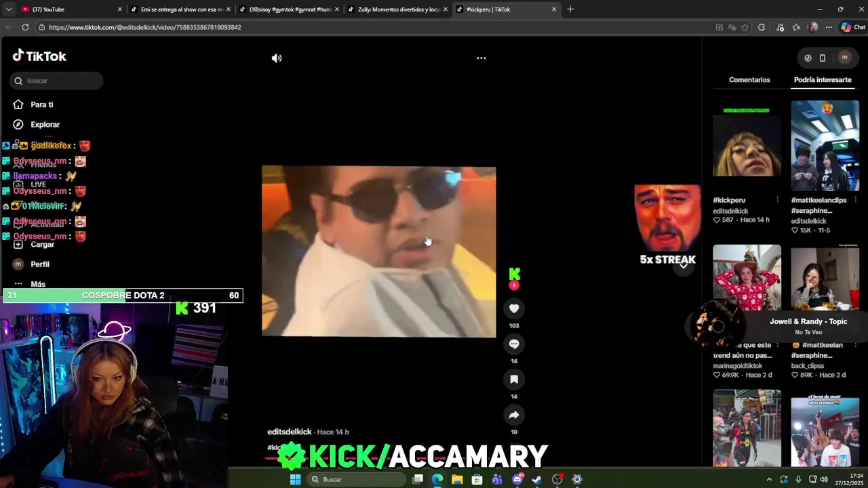This screenshot has width=868, height=488.
Task: Share the video using the arrow icon
Action: [514, 415]
